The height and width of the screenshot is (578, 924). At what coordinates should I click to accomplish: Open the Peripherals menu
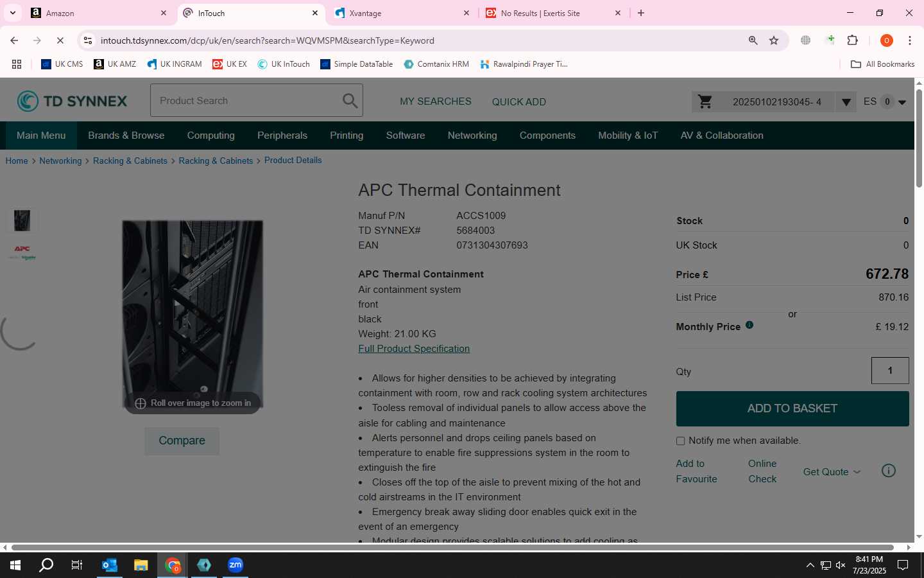[282, 136]
